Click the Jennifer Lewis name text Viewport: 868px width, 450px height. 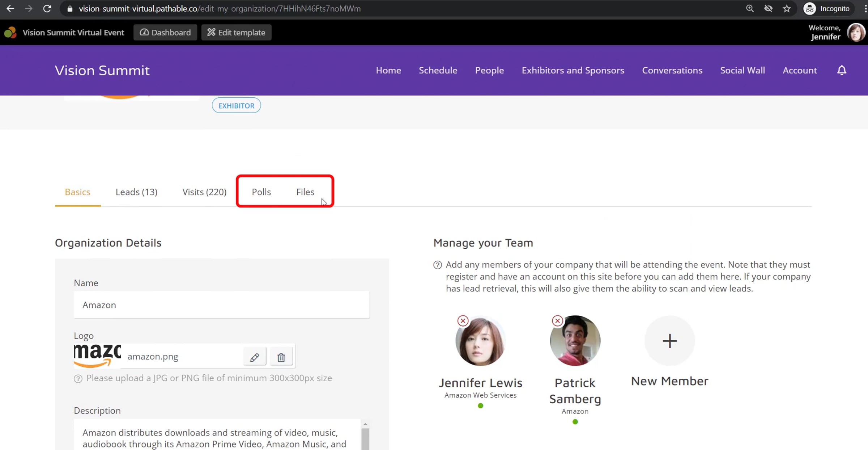[x=480, y=383]
